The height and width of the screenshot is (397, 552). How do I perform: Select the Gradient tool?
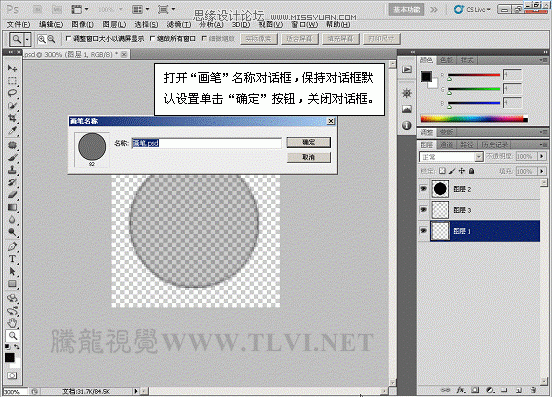click(12, 207)
